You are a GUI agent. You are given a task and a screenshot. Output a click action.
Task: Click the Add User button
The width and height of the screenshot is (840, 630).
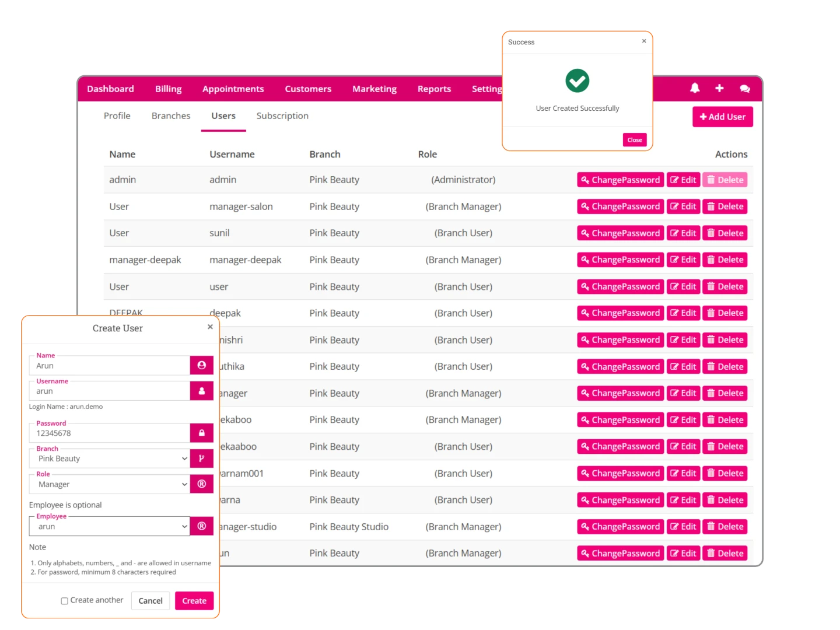coord(723,117)
